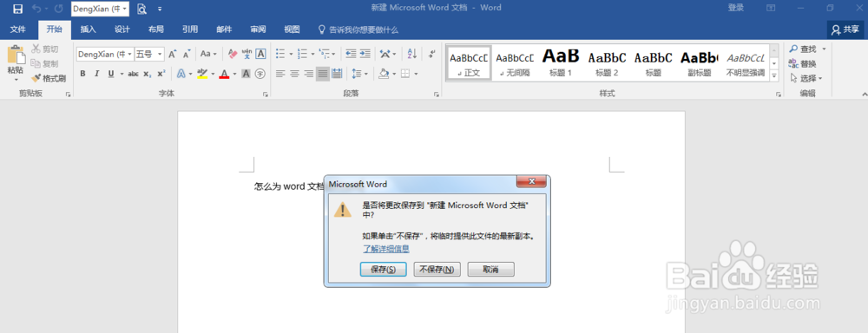The image size is (868, 333).
Task: Show or hide paragraph marks
Action: 432,55
